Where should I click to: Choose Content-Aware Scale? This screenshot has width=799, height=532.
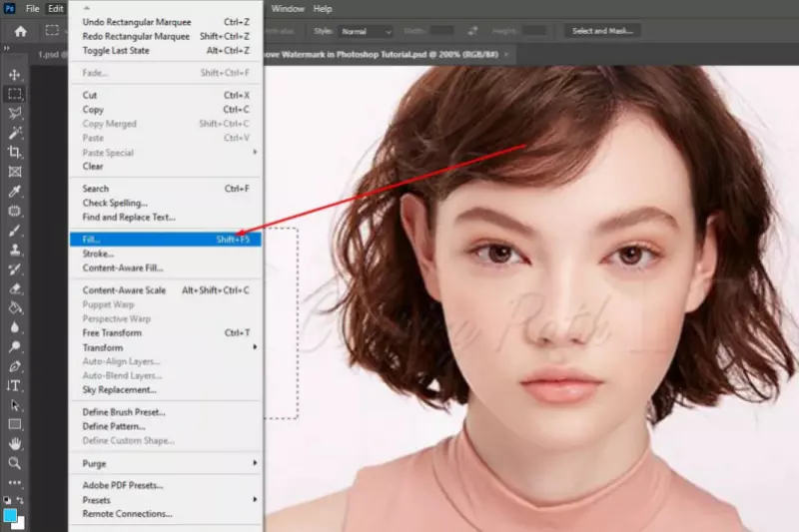coord(165,290)
